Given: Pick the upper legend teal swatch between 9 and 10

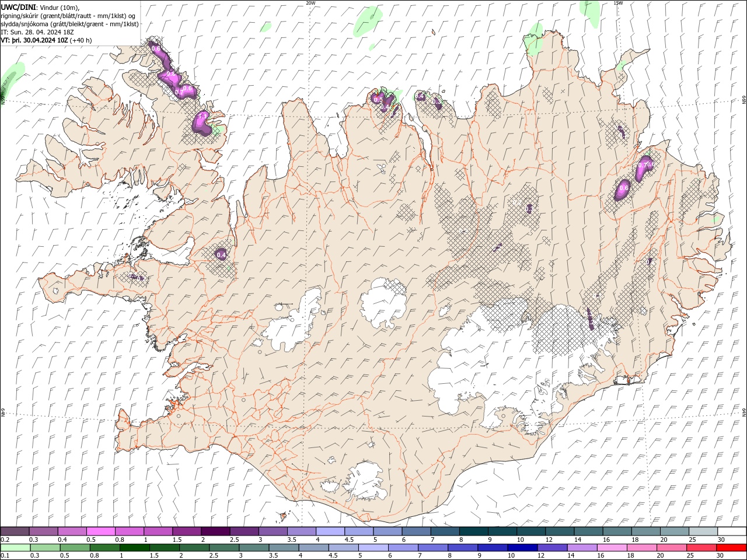Looking at the screenshot, I should 502,531.
